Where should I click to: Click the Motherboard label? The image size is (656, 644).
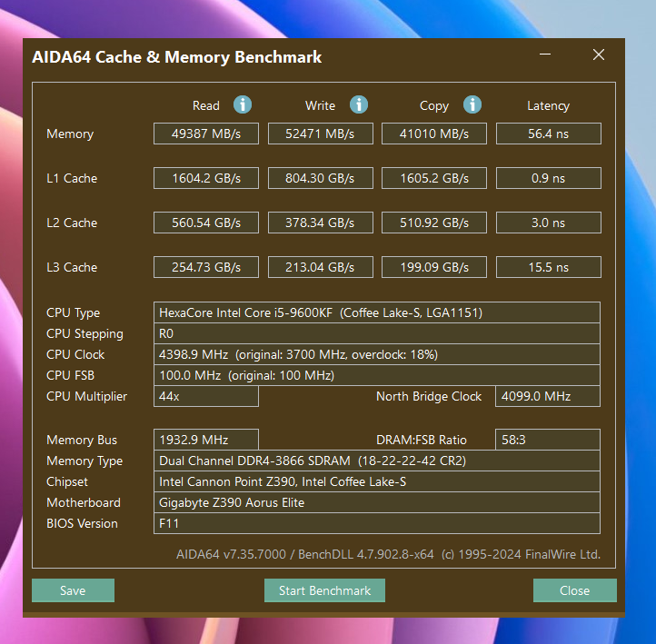click(84, 502)
